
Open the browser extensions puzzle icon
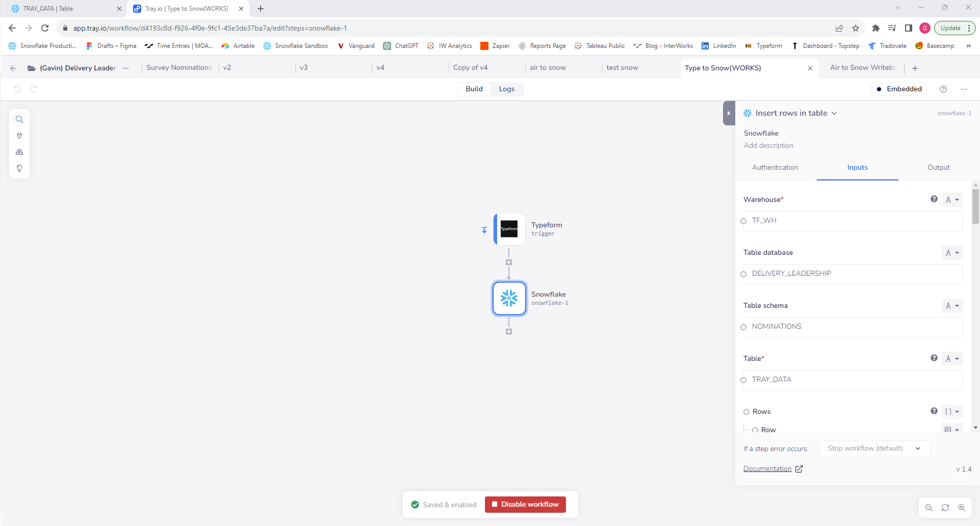tap(876, 28)
